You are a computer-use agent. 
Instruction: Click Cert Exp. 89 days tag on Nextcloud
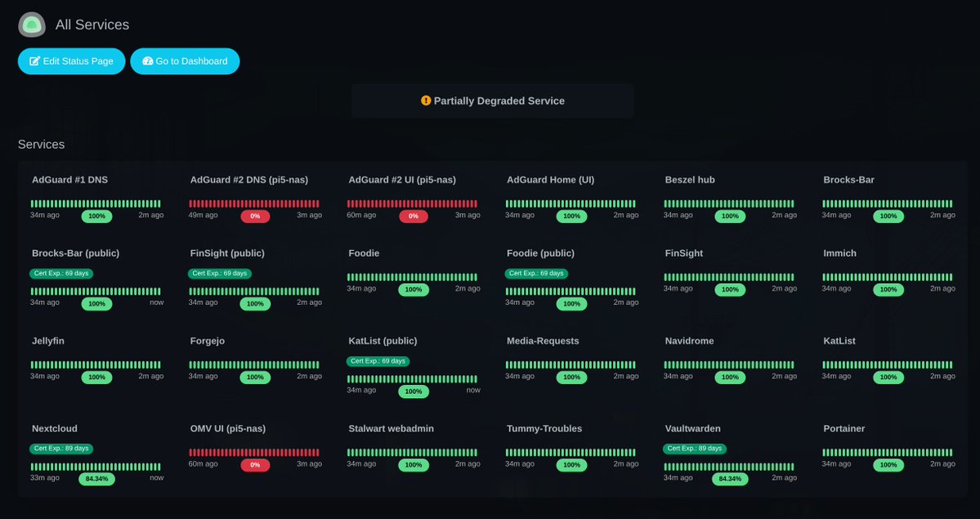[61, 449]
